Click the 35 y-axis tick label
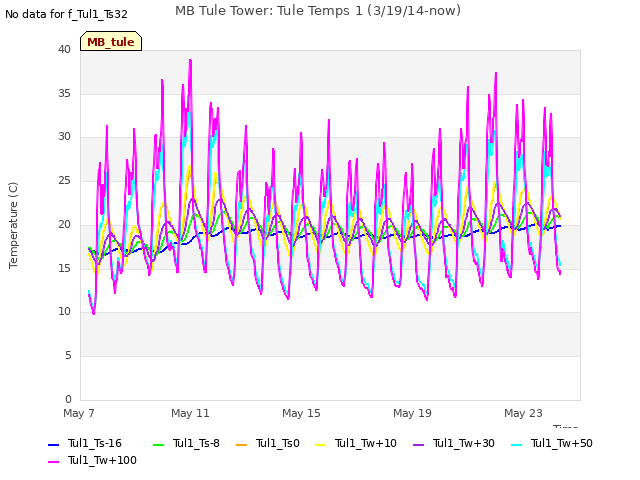This screenshot has width=640, height=480. [64, 93]
